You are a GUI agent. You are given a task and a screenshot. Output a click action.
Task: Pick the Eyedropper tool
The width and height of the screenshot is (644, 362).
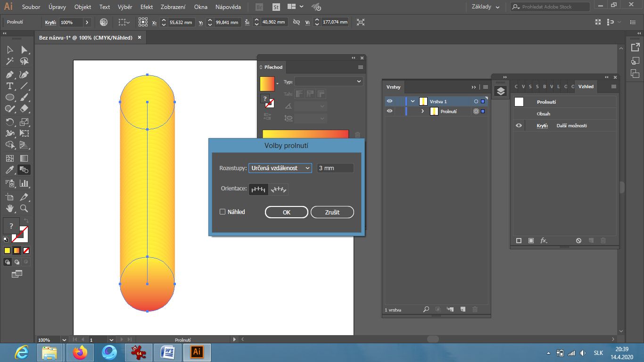point(9,170)
